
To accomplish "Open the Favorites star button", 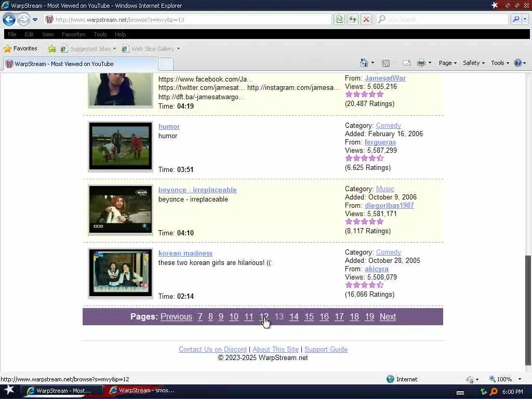I will pos(20,48).
